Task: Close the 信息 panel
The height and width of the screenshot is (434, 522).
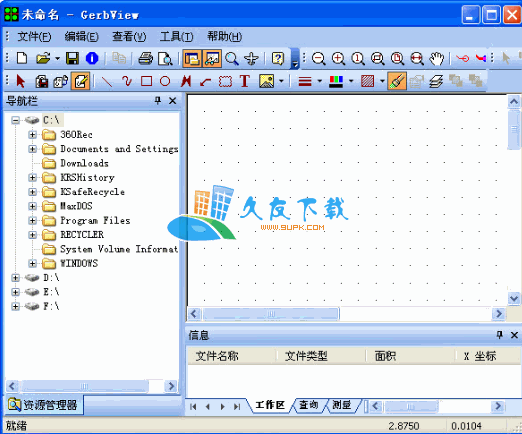Action: 514,335
